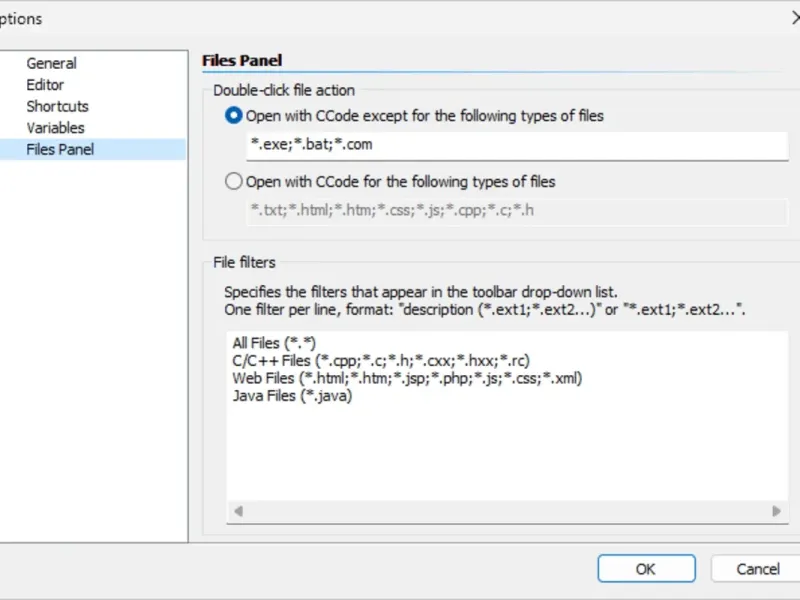Click the 'Web Files' filter line
This screenshot has width=800, height=600.
coord(406,378)
